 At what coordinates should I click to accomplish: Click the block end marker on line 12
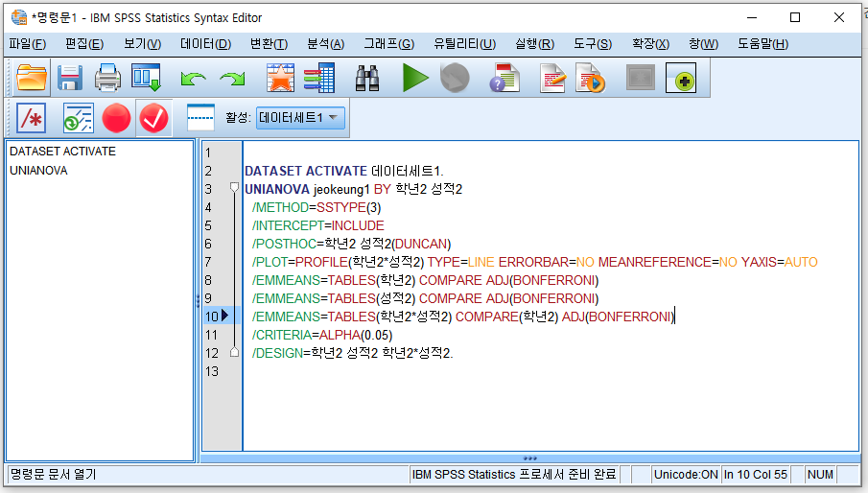coord(234,352)
